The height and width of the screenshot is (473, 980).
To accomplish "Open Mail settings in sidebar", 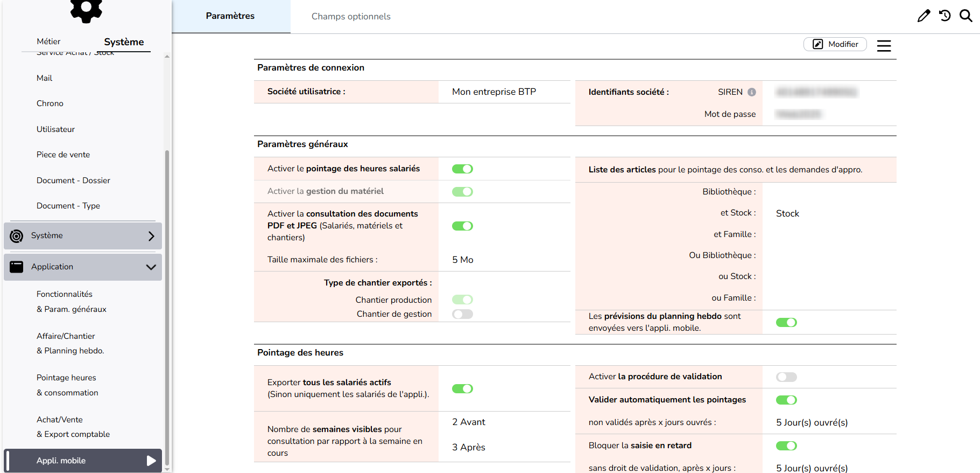I will point(44,78).
